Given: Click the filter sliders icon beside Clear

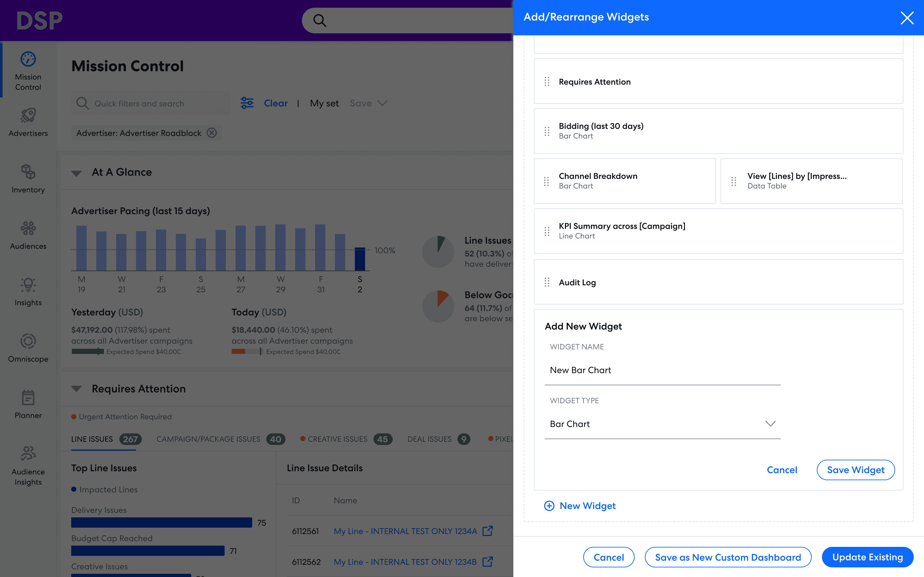Looking at the screenshot, I should (247, 103).
